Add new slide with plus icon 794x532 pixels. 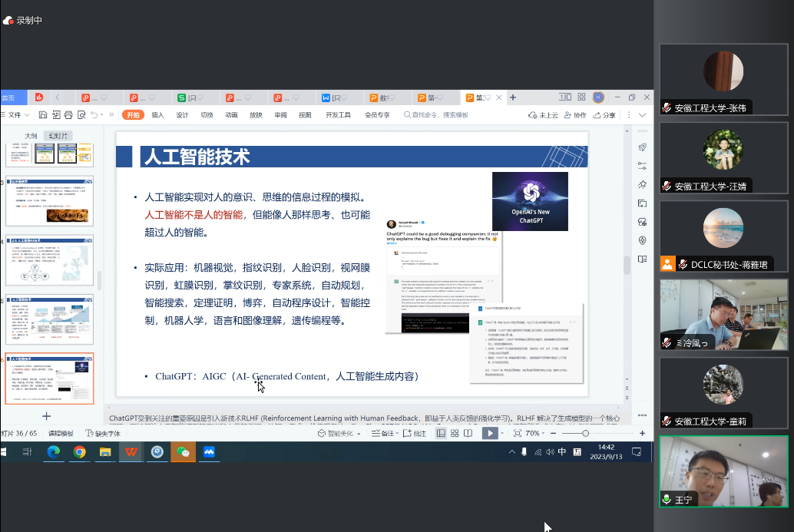click(x=46, y=416)
